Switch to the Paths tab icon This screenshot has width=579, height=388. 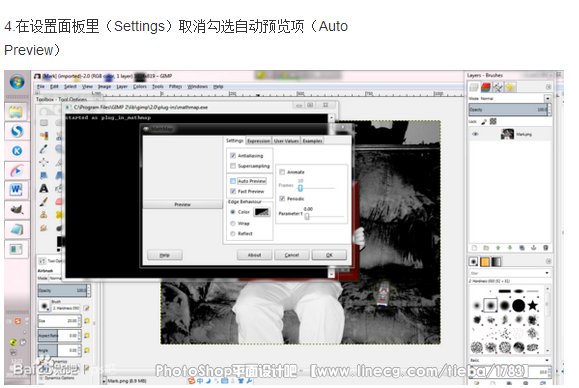(x=498, y=87)
